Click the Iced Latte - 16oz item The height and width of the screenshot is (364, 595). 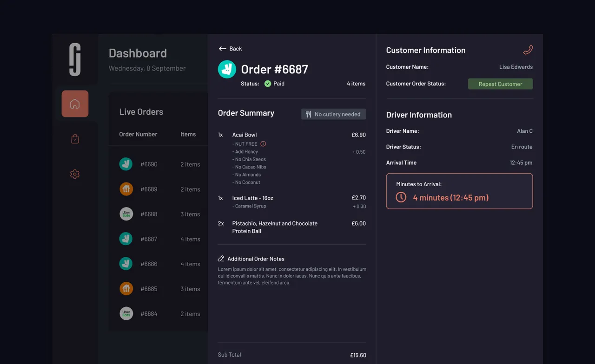click(x=253, y=198)
